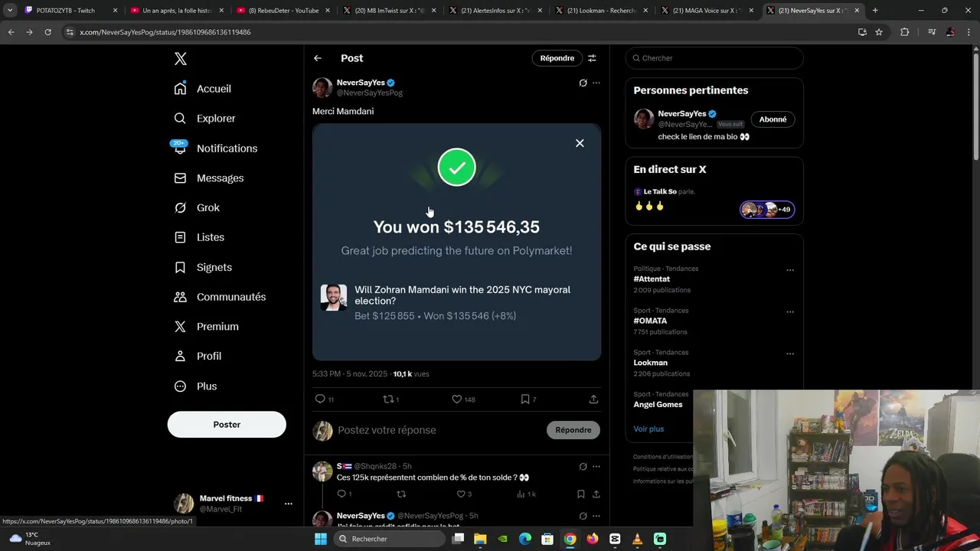Open Listes icon in sidebar
This screenshot has height=551, width=980.
[x=180, y=237]
